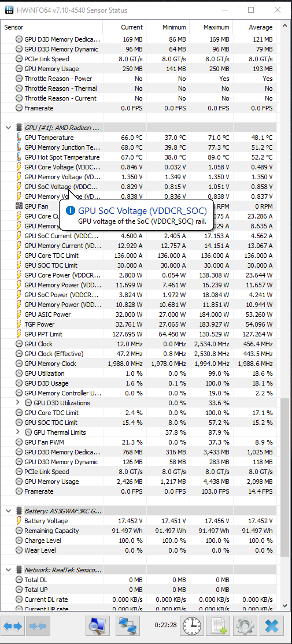This screenshot has height=644, width=292.
Task: Click lightning icon beside TGP Power
Action: 19,324
